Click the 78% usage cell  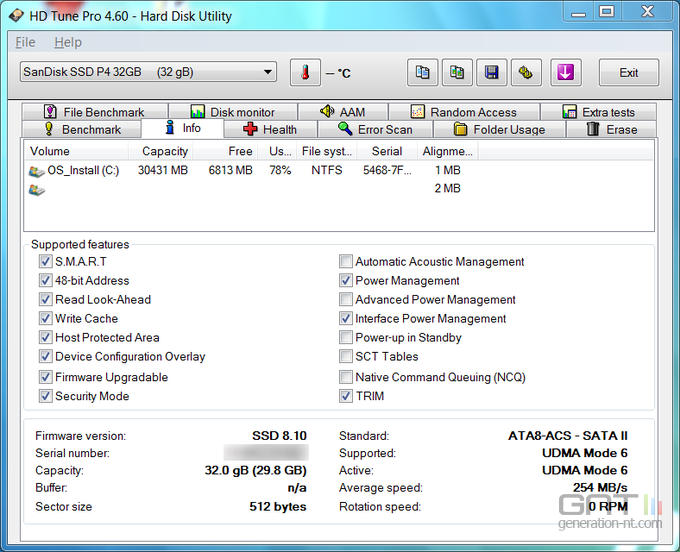coord(280,170)
